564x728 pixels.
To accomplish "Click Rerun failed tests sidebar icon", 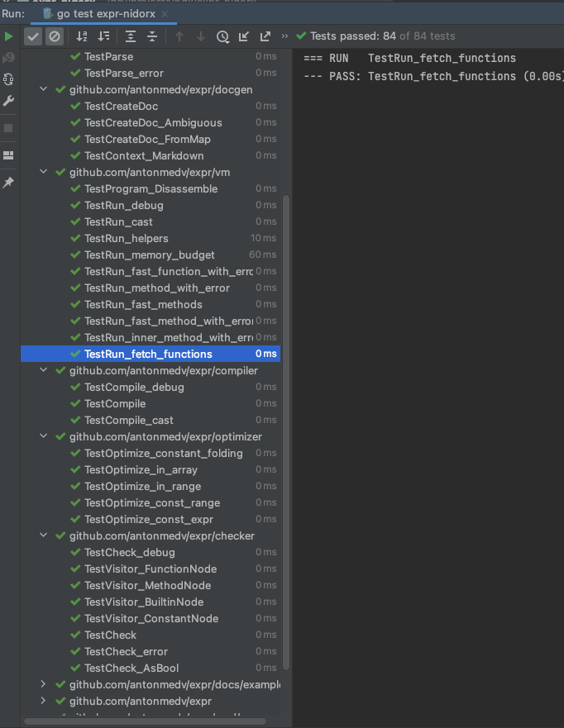I will pos(8,58).
